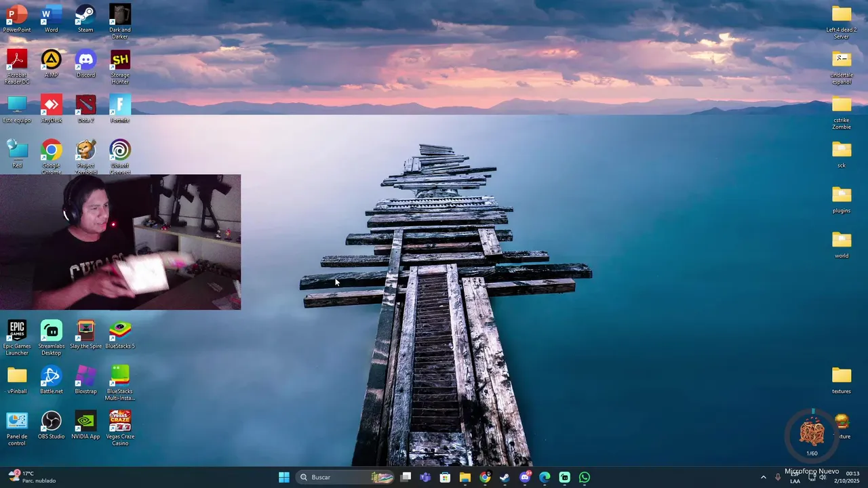
Task: Launch Microsoft Edge from the taskbar
Action: tap(545, 477)
